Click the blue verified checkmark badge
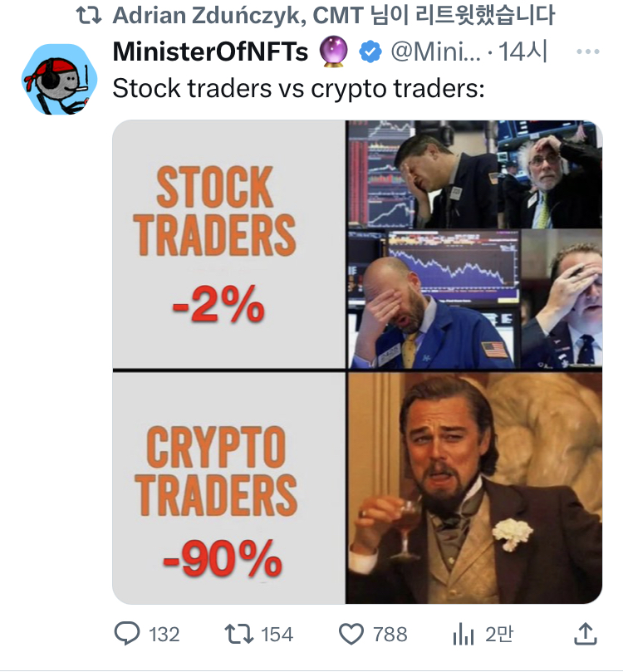 [370, 52]
